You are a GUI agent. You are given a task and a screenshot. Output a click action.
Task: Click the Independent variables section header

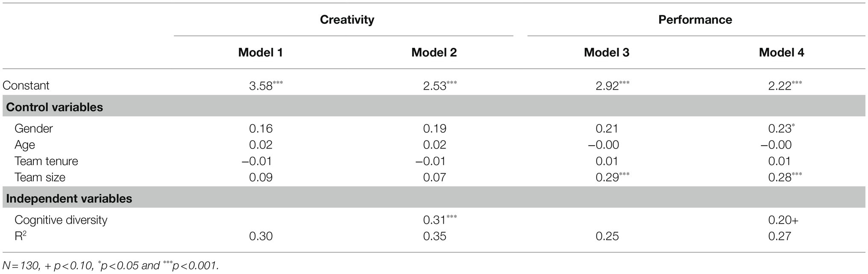[x=69, y=199]
